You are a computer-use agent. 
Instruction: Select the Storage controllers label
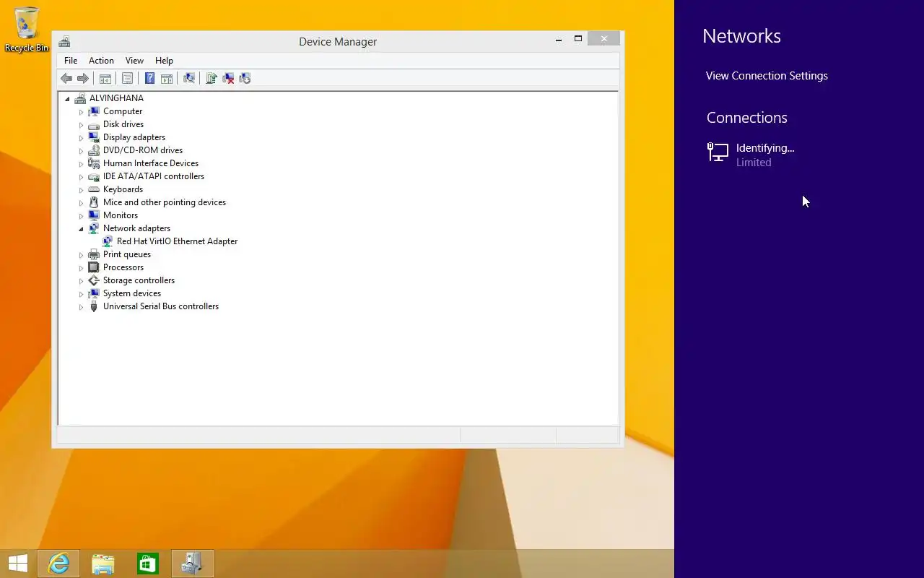[139, 280]
